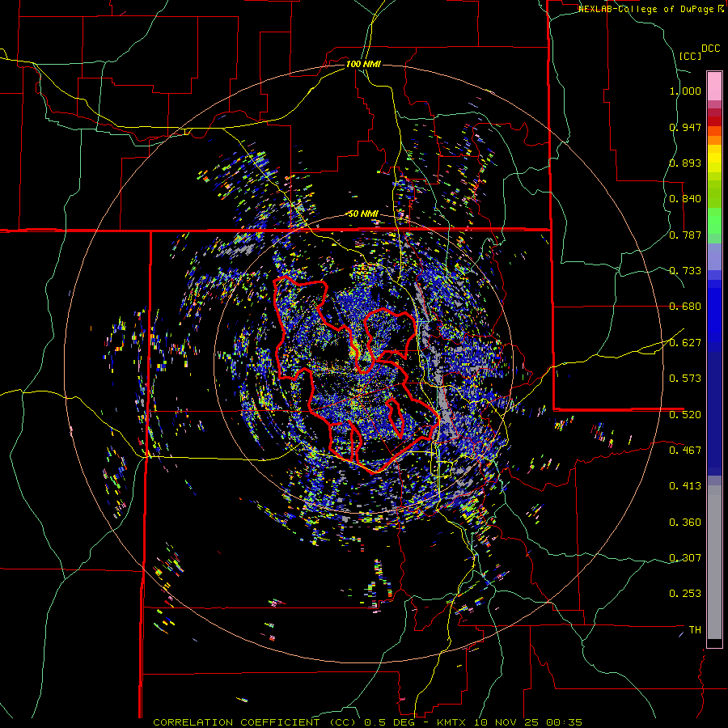Image resolution: width=728 pixels, height=728 pixels.
Task: Click the 0.360 legend value
Action: 685,523
